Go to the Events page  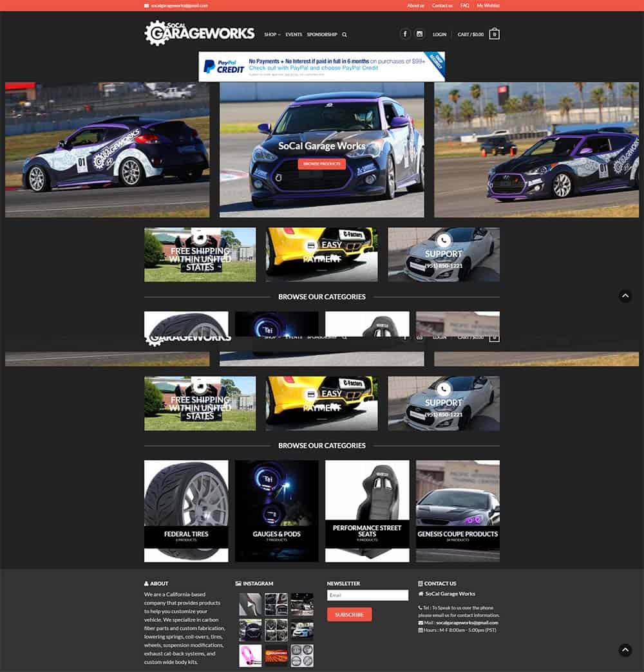pyautogui.click(x=294, y=34)
